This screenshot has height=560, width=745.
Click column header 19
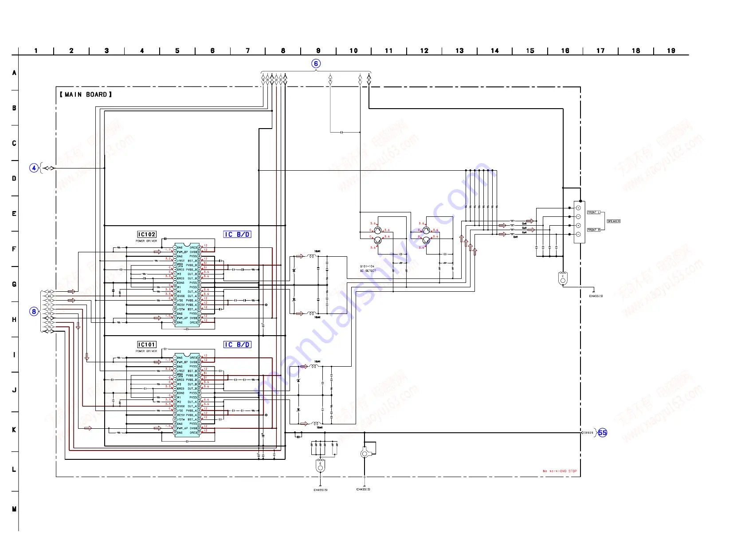(x=671, y=51)
